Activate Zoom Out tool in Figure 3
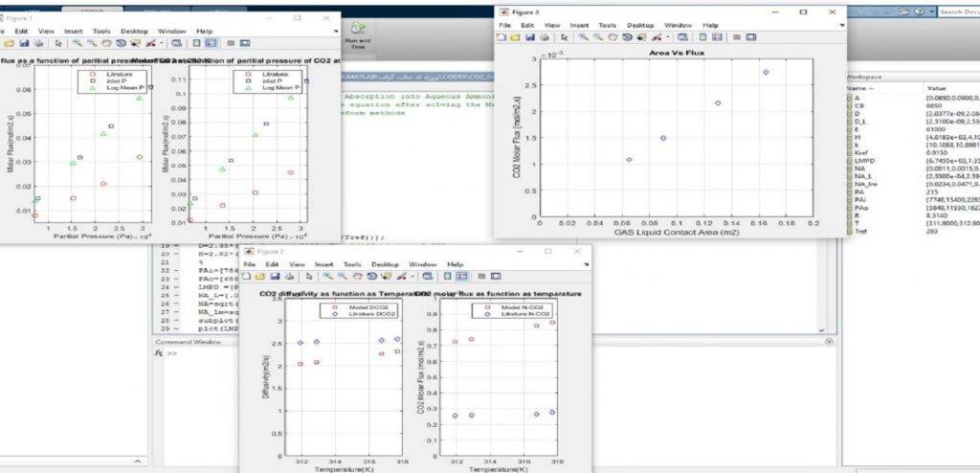This screenshot has height=473, width=980. (x=597, y=37)
